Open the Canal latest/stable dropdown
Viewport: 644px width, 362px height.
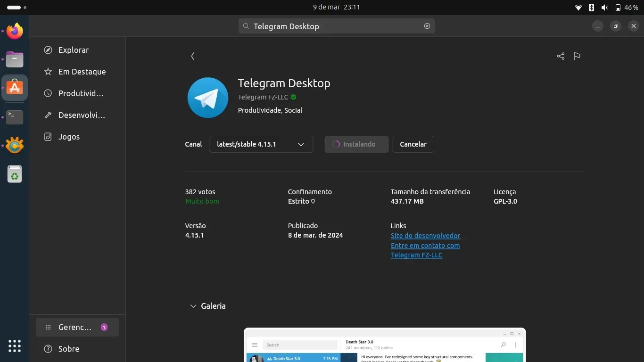point(261,144)
